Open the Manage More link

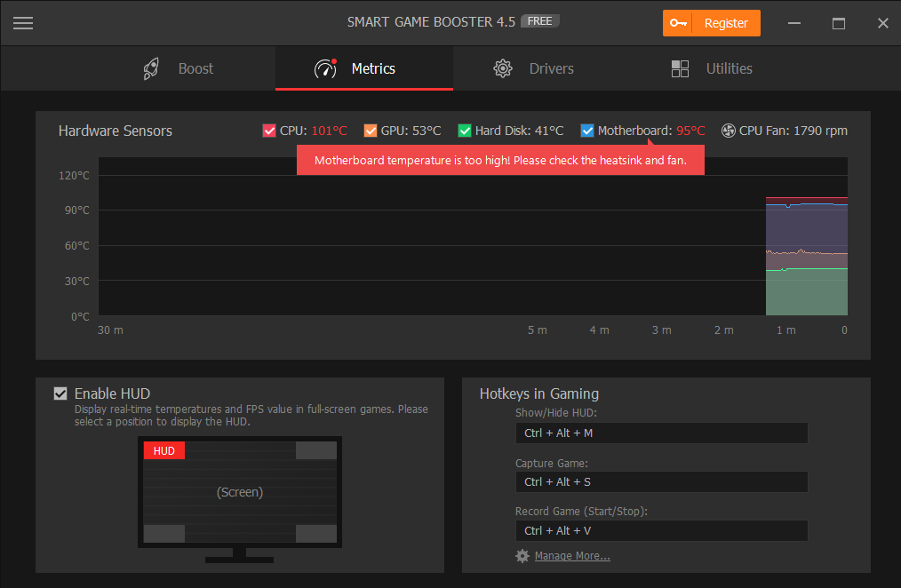coord(572,556)
